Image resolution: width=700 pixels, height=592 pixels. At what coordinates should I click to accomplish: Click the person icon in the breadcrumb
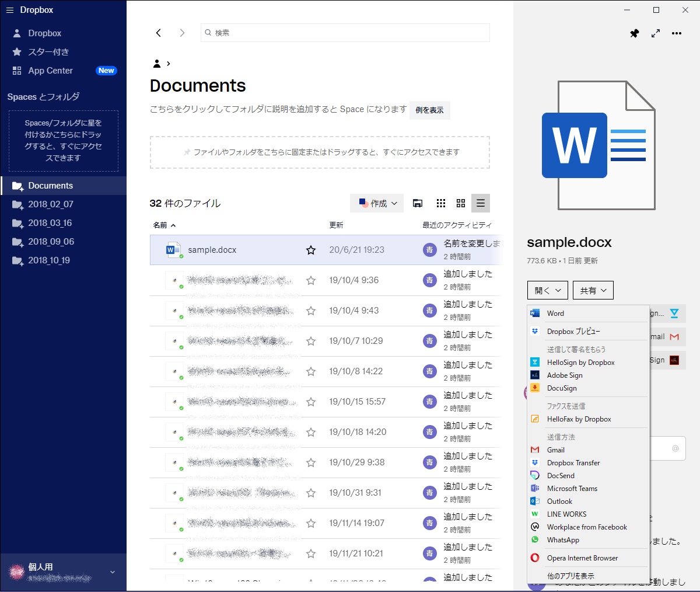(156, 64)
